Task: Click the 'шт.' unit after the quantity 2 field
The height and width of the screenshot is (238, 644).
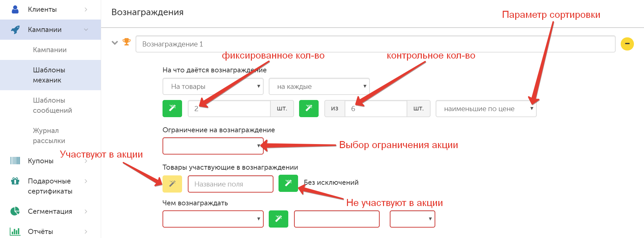Action: (x=282, y=108)
